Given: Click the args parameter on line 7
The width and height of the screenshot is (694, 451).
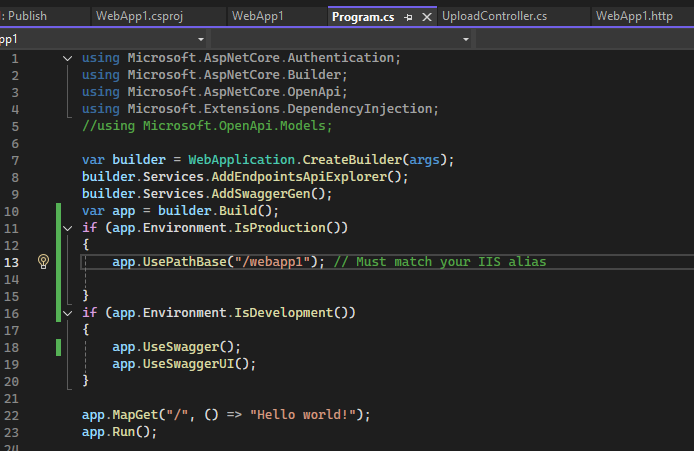Looking at the screenshot, I should tap(424, 159).
